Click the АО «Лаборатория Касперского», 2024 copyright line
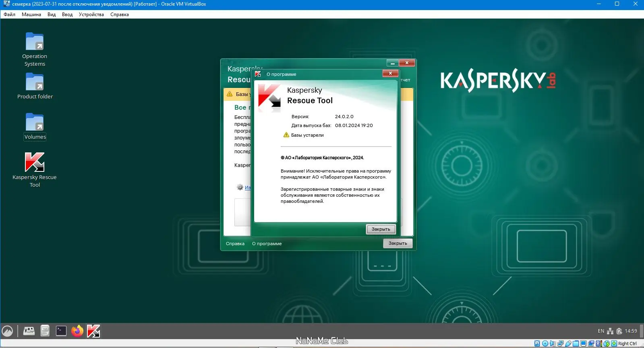This screenshot has height=348, width=644. (x=322, y=158)
